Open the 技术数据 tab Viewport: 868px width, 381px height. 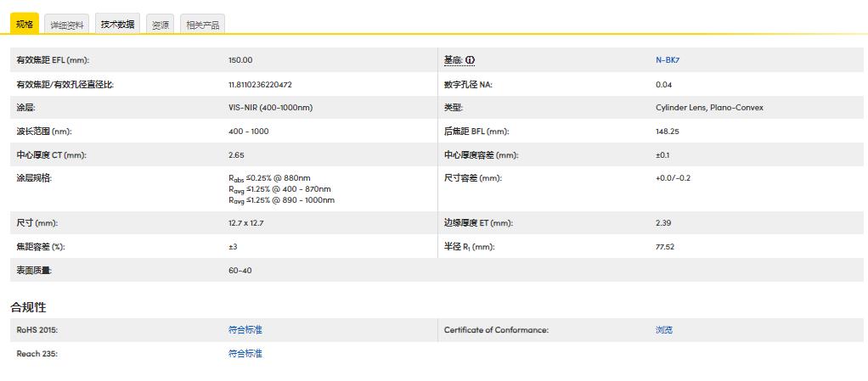[x=117, y=25]
